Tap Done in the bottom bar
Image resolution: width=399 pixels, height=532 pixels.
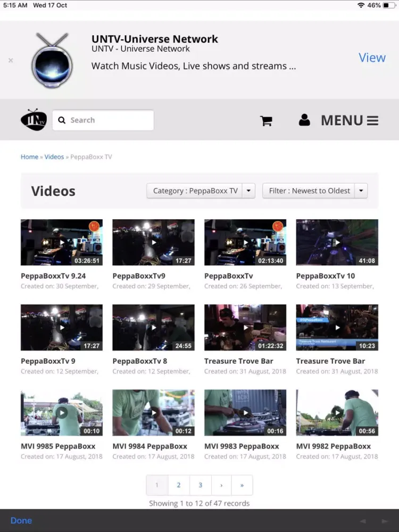click(x=21, y=520)
